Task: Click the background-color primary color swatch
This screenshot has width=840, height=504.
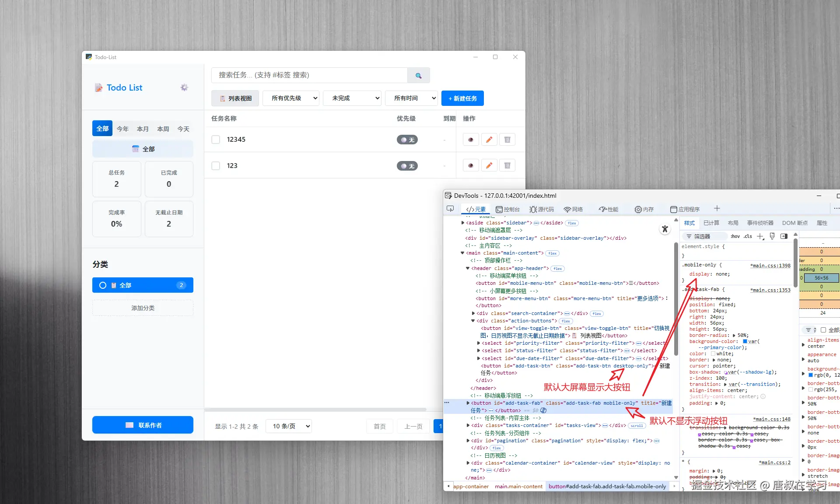Action: pos(745,341)
